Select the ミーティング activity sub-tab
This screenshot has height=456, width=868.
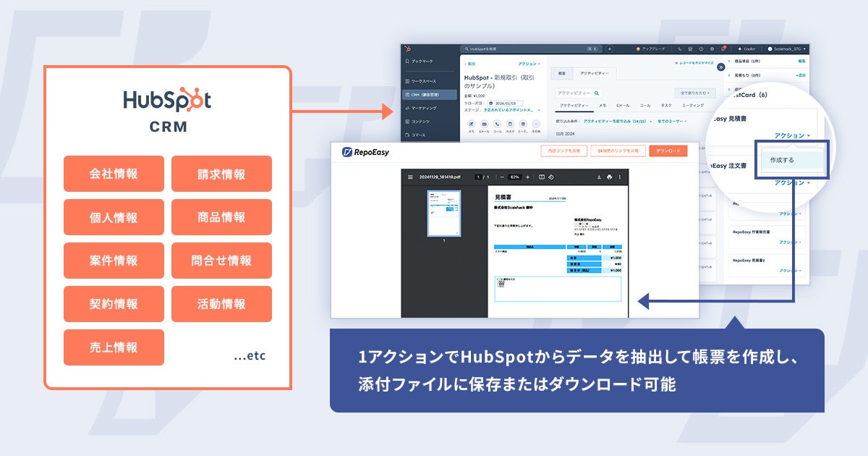pyautogui.click(x=692, y=105)
